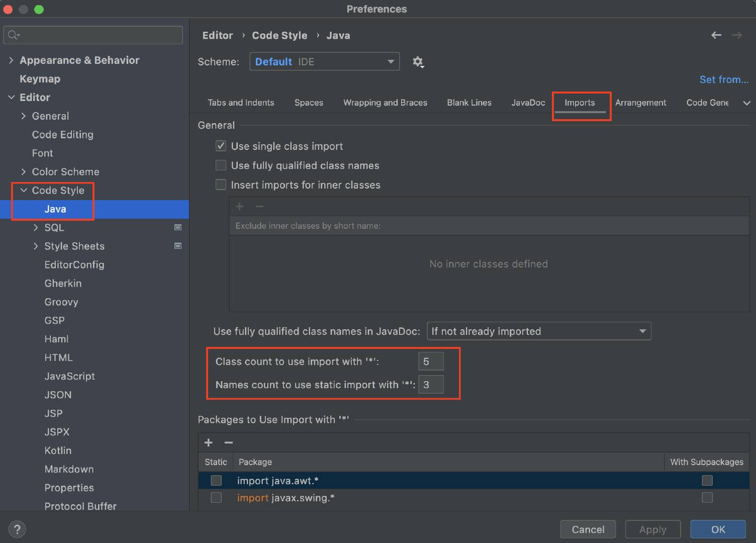Enable Insert imports for inner classes

click(x=221, y=185)
